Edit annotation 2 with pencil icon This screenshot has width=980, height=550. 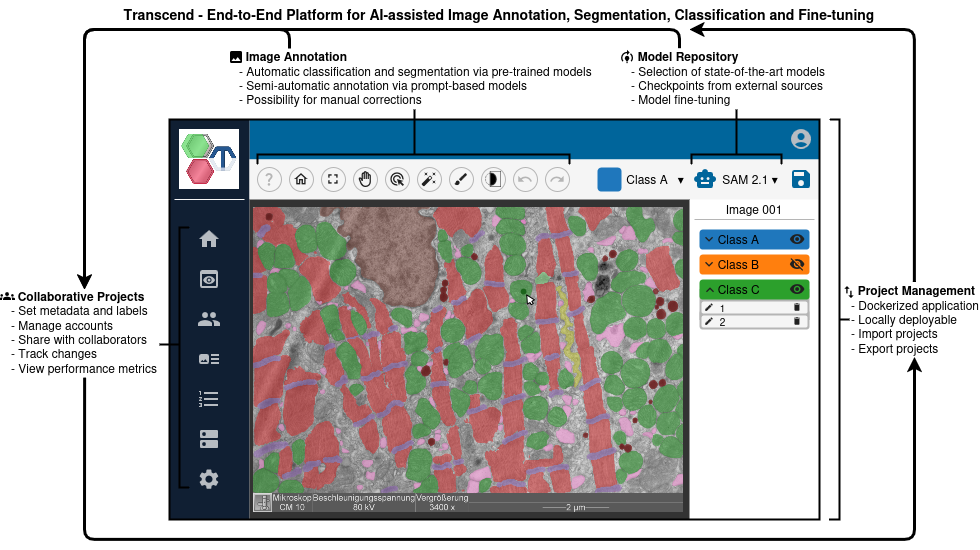(x=709, y=322)
